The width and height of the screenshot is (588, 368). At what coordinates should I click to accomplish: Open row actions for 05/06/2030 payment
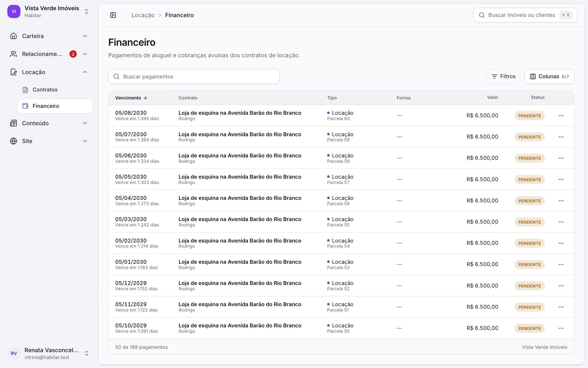561,158
